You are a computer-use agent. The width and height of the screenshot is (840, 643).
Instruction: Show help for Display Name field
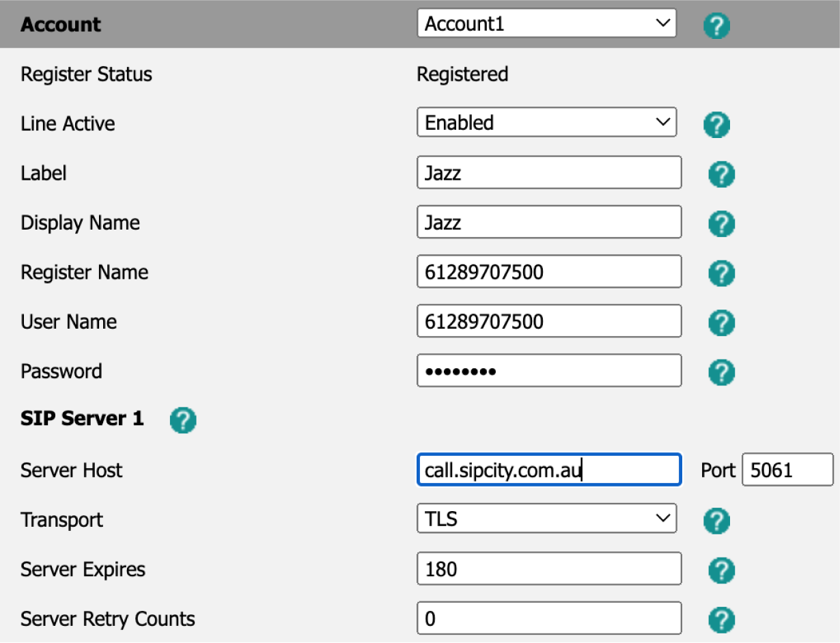(x=721, y=223)
